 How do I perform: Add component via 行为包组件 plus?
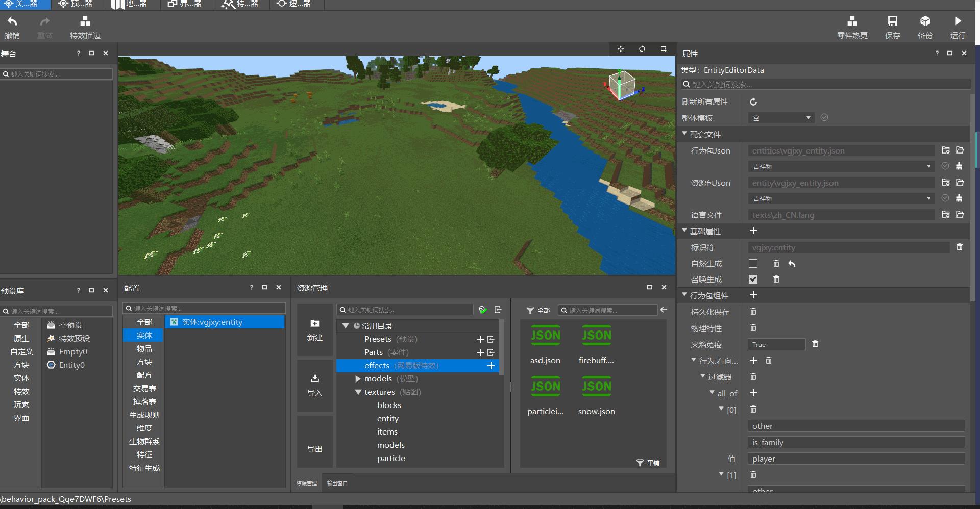753,295
